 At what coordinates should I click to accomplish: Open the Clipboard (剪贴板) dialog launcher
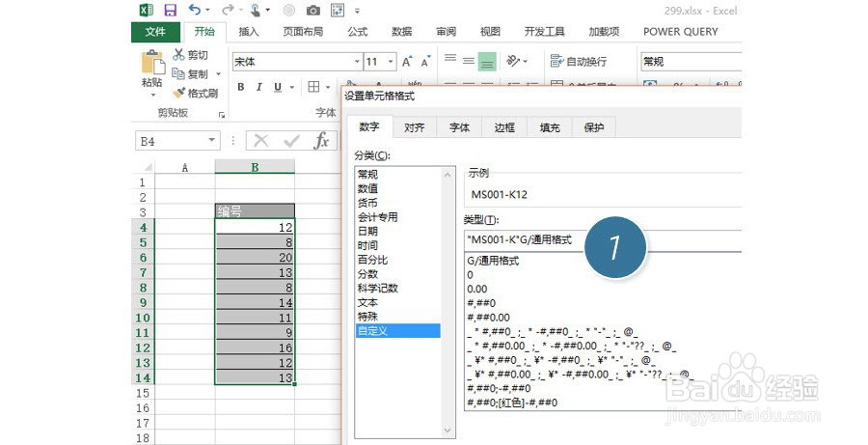point(222,115)
